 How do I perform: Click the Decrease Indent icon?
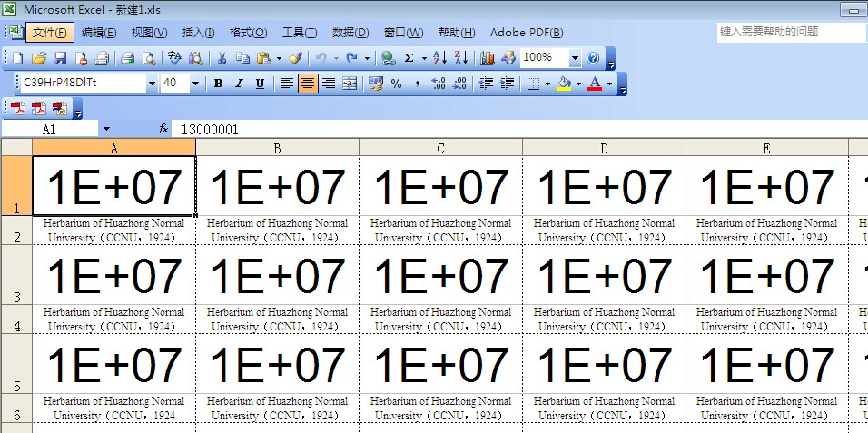pyautogui.click(x=486, y=84)
